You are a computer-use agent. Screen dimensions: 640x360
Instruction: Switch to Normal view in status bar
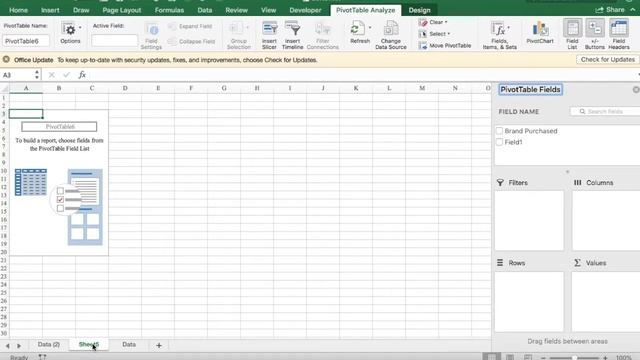coord(492,357)
